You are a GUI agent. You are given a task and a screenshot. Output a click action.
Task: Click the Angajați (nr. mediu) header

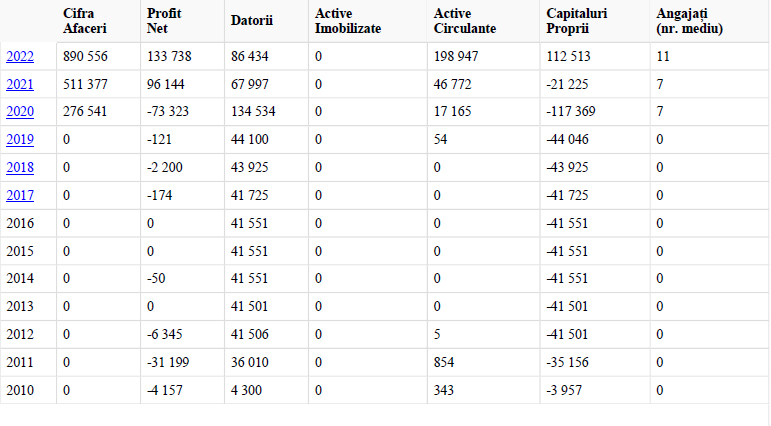[x=710, y=21]
